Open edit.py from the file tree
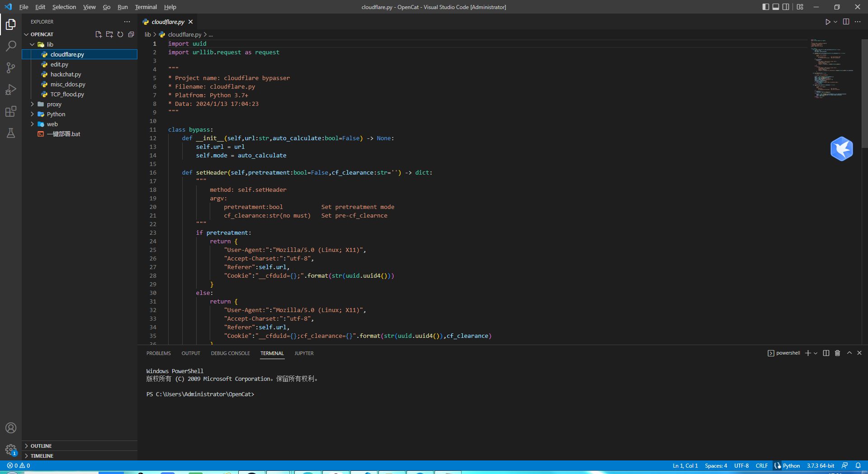 80,64
